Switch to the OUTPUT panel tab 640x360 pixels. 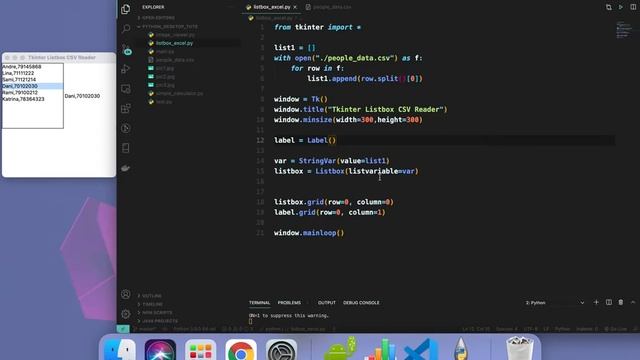pos(327,303)
